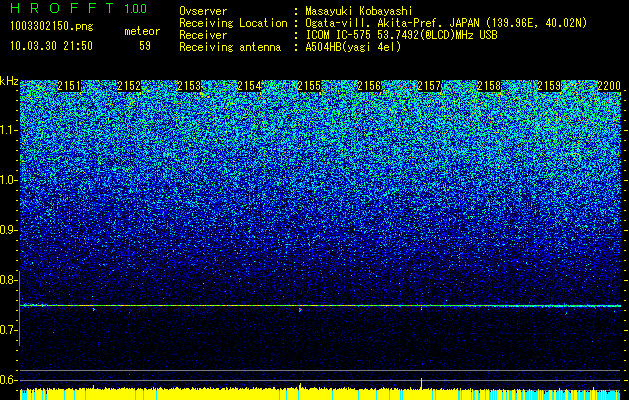This screenshot has height=400, width=629.
Task: Click the 2159 time marker
Action: [549, 86]
